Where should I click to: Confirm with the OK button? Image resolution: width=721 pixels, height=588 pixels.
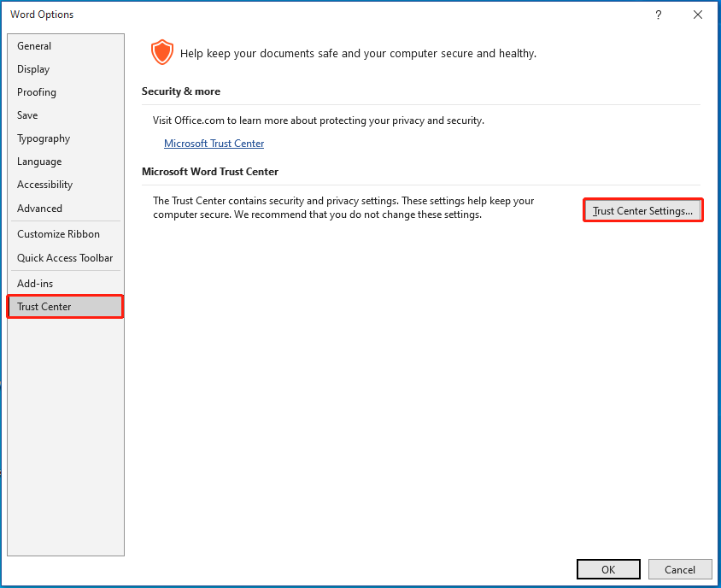pyautogui.click(x=608, y=569)
